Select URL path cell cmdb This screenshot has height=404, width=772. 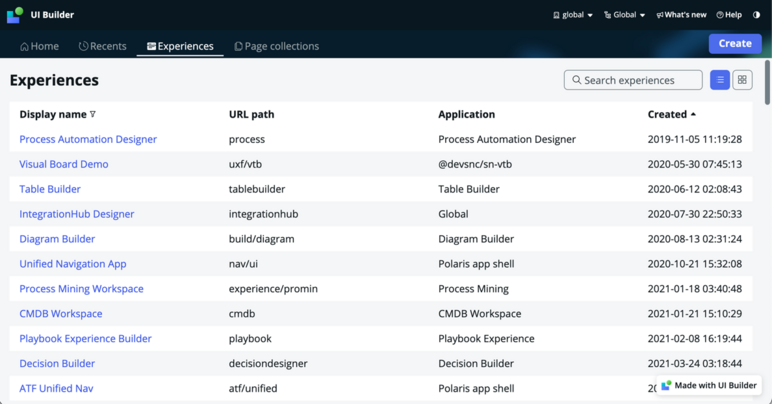[x=242, y=314]
